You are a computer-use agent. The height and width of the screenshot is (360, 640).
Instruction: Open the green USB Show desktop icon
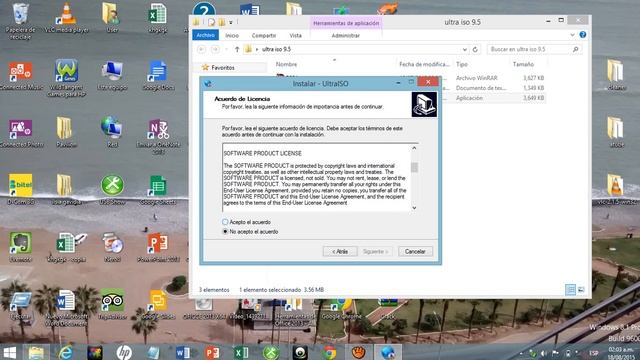(112, 190)
